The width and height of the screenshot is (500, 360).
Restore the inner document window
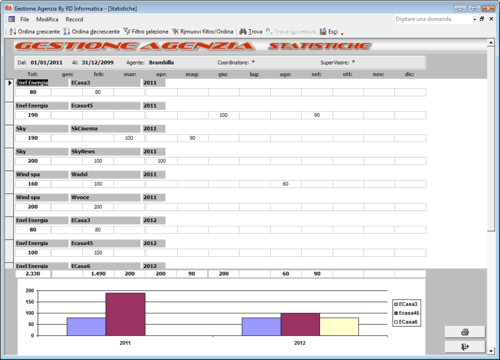482,19
